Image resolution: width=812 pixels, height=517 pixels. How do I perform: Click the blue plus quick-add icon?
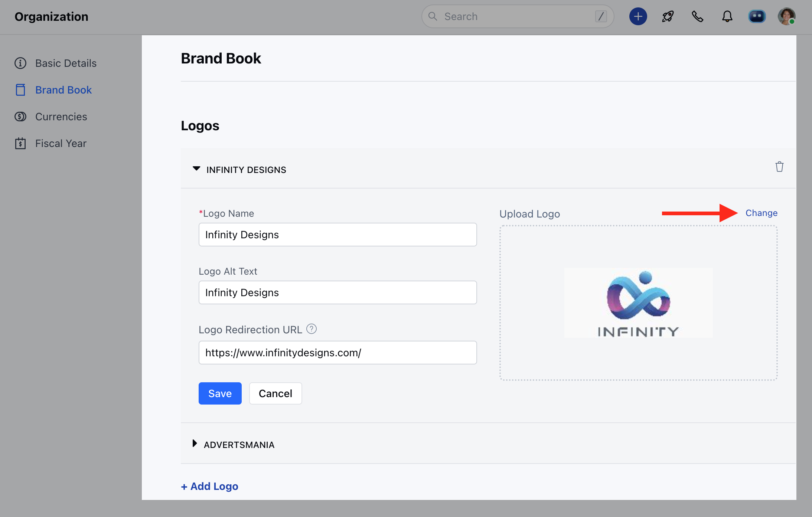[x=638, y=16]
